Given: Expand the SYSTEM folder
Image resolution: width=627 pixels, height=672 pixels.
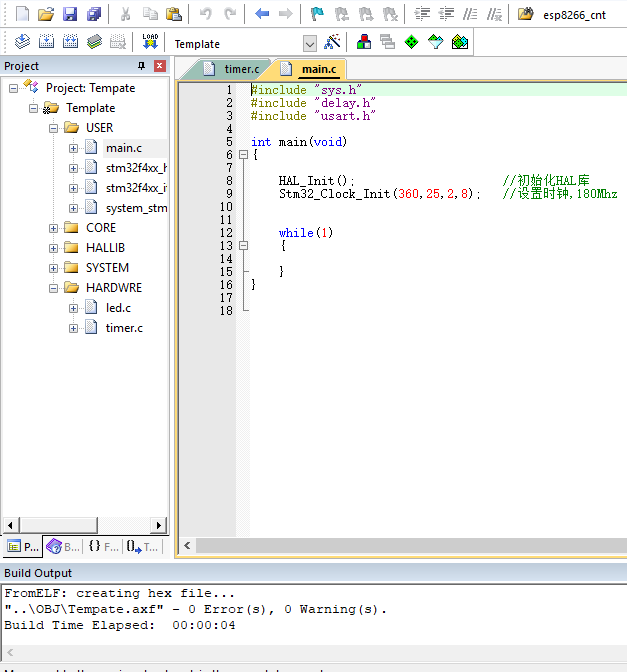Looking at the screenshot, I should (53, 268).
